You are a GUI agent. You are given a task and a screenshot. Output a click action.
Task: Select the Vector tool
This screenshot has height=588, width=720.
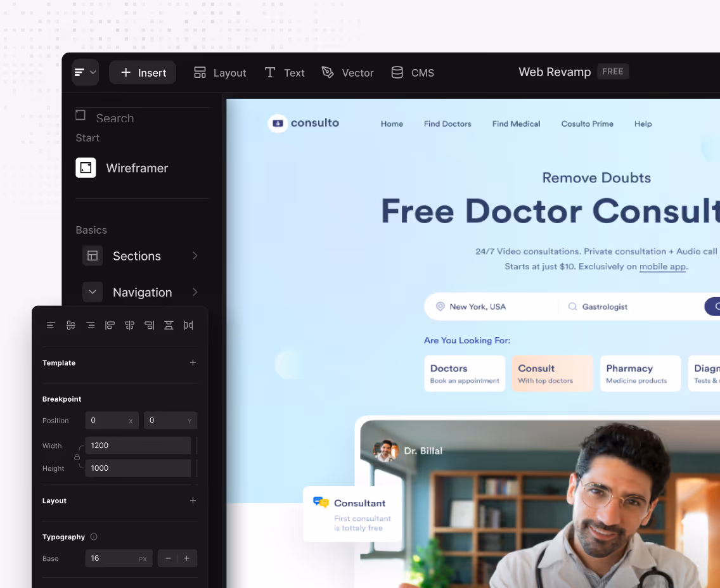[347, 72]
